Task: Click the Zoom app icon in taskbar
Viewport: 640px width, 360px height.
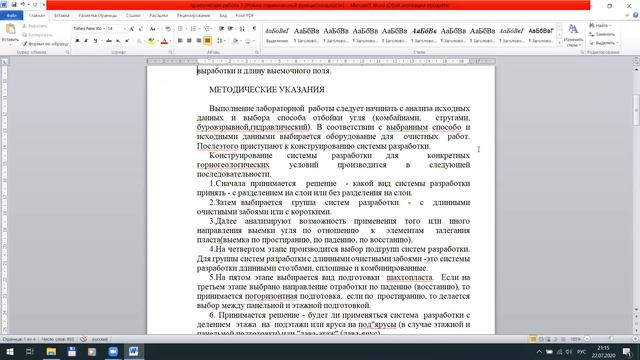Action: pos(113,351)
